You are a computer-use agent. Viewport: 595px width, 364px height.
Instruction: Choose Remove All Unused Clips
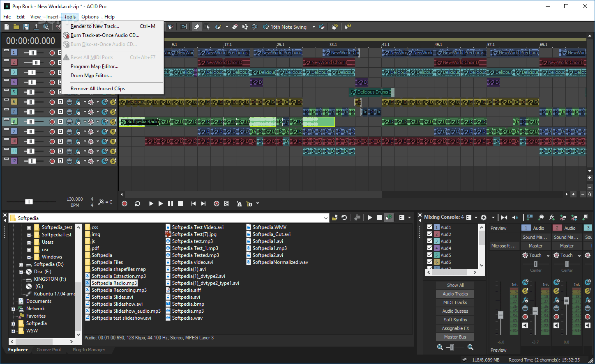98,89
